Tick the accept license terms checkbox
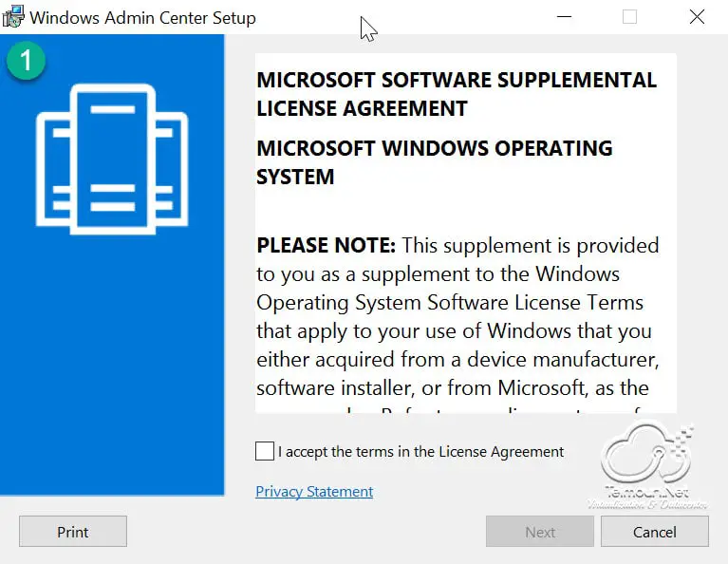Viewport: 728px width, 564px height. click(265, 451)
